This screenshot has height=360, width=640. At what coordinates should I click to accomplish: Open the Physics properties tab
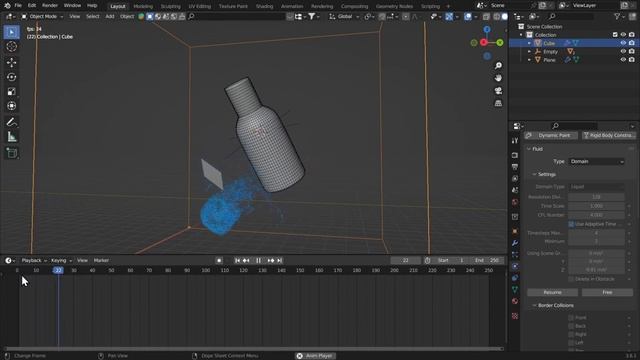tap(515, 266)
